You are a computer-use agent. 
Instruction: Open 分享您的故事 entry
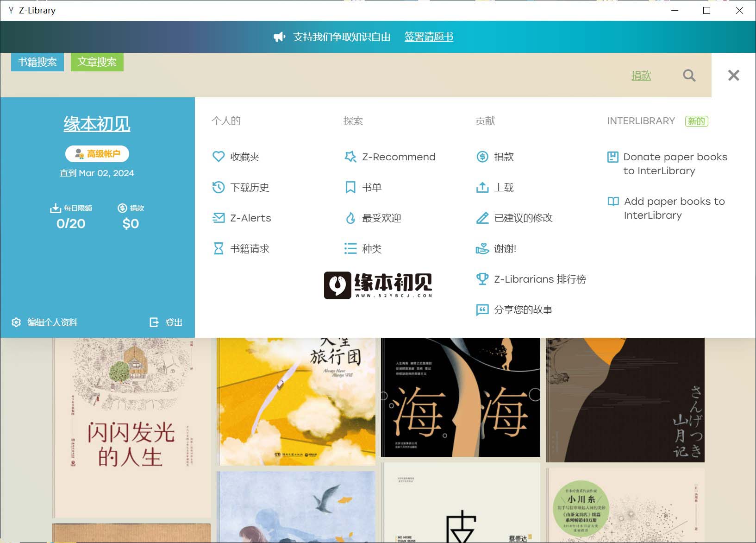[x=514, y=309]
